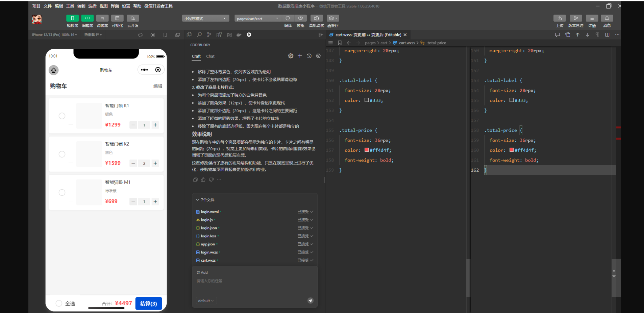Go to next change arrow in diff editor

click(x=588, y=35)
